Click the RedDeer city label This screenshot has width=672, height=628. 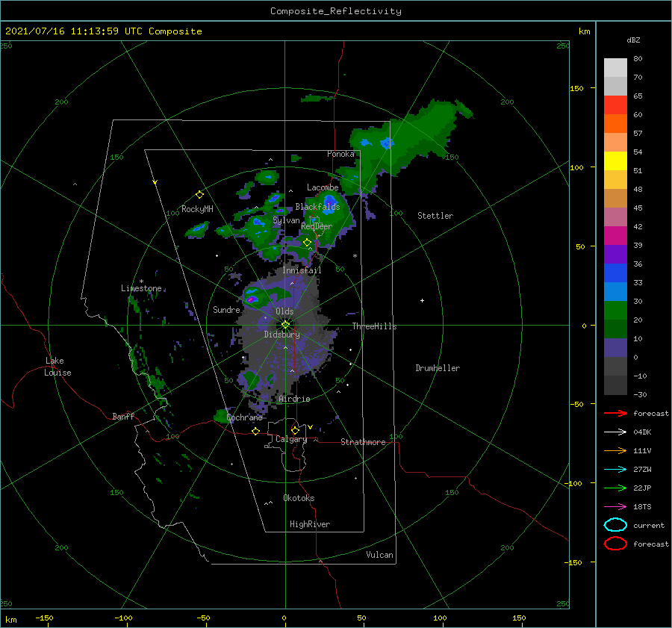pyautogui.click(x=317, y=226)
